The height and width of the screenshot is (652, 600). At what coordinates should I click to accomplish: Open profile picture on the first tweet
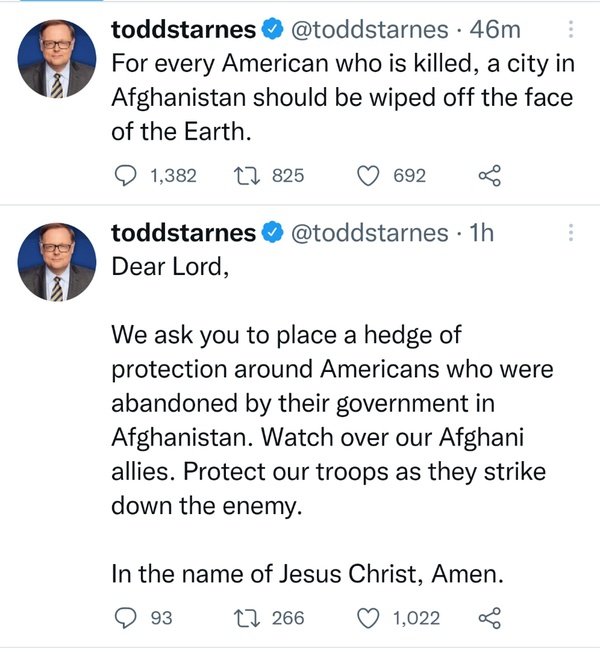58,59
